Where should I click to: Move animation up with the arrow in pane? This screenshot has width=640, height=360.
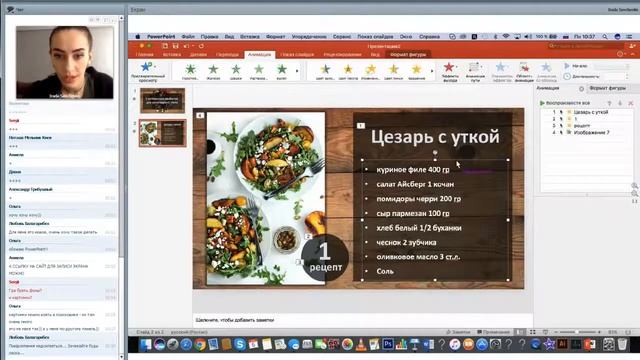(609, 103)
